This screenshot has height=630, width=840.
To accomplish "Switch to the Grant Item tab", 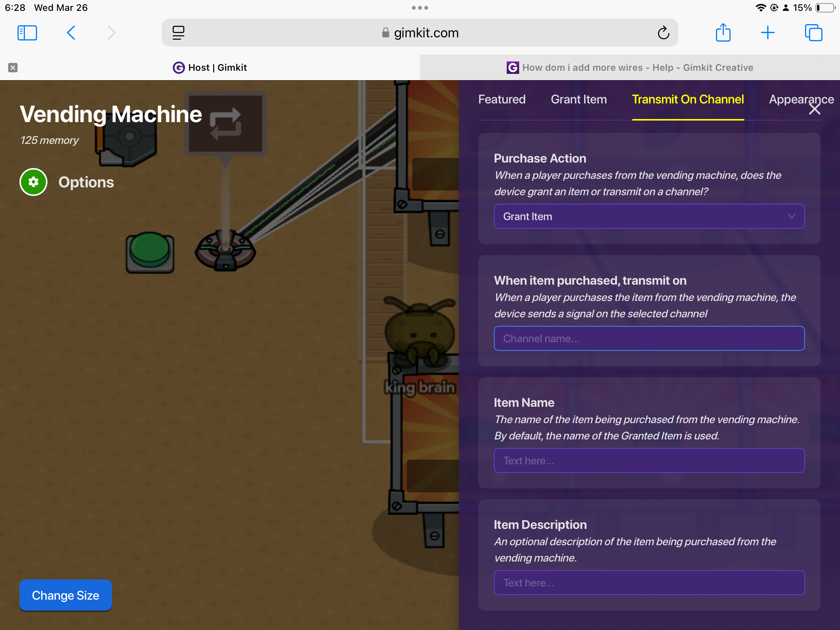I will pyautogui.click(x=579, y=100).
